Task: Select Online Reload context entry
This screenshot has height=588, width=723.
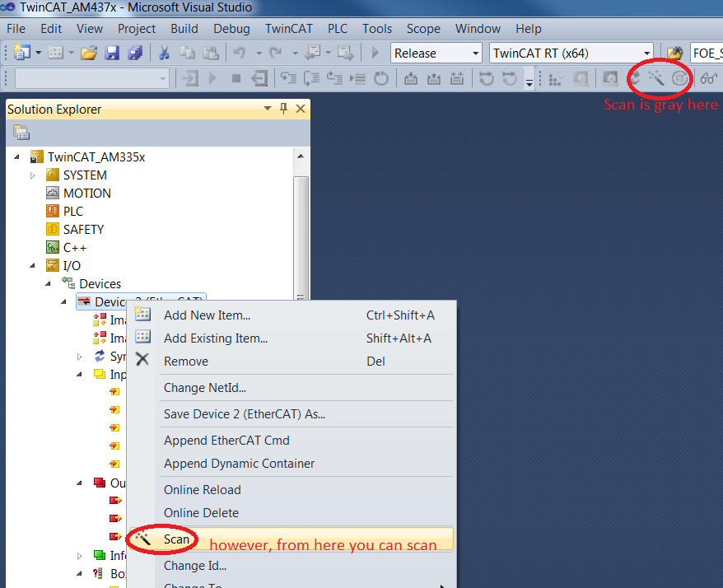Action: pos(292,490)
